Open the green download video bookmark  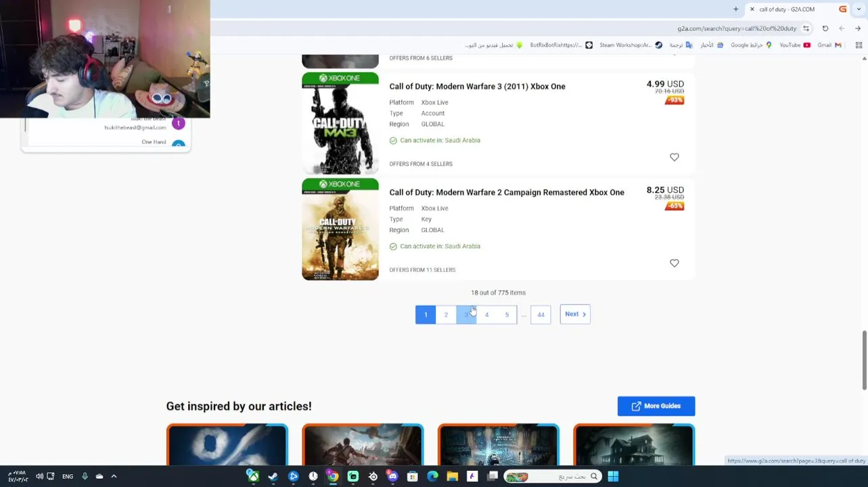click(494, 45)
